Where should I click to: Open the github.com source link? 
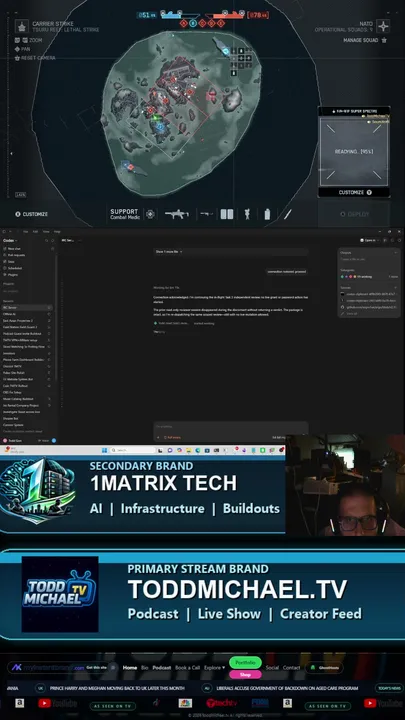coord(369,307)
